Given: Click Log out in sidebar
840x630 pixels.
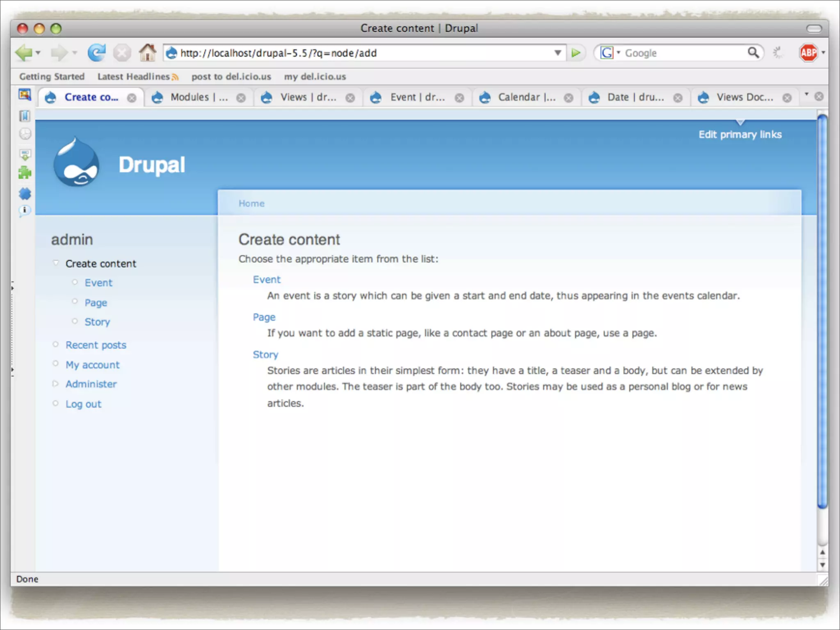Looking at the screenshot, I should click(x=83, y=404).
